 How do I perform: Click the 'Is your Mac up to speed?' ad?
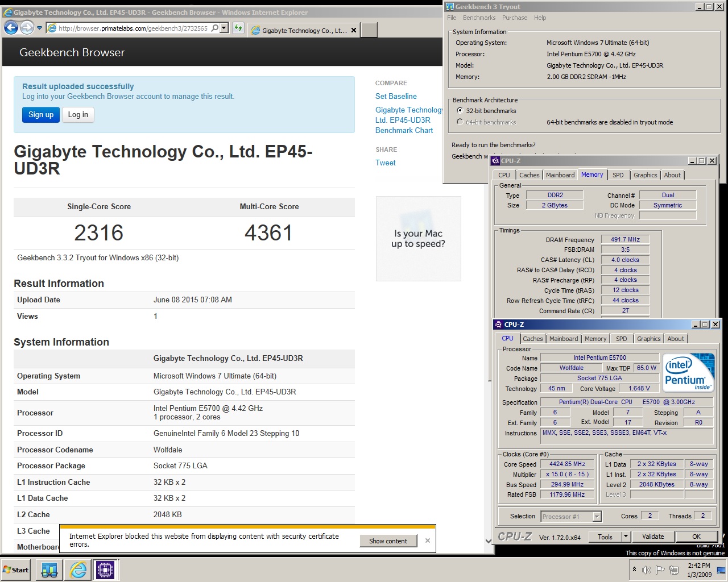coord(418,239)
